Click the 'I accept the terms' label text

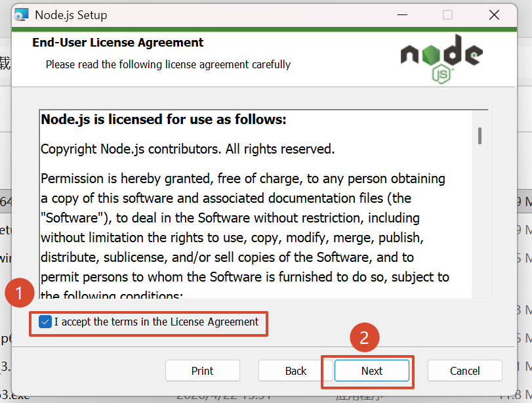pyautogui.click(x=157, y=322)
